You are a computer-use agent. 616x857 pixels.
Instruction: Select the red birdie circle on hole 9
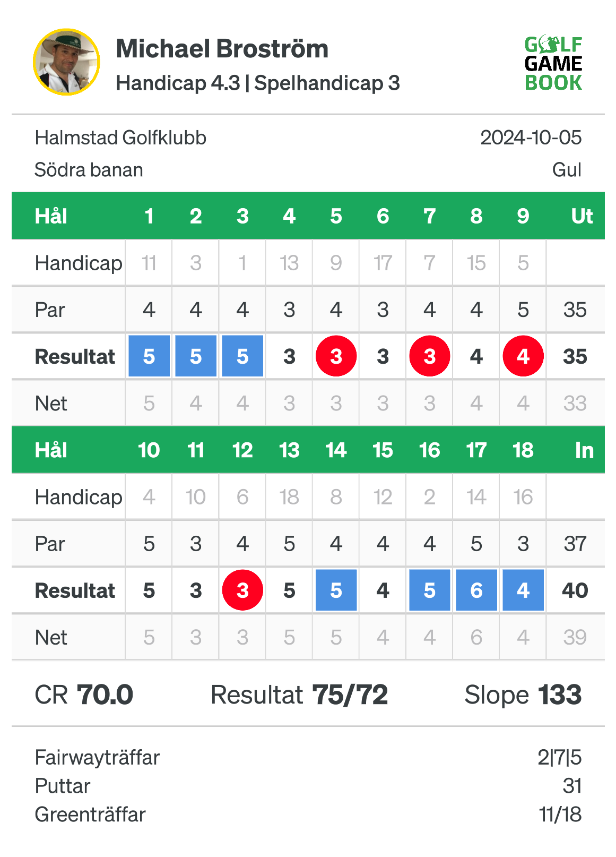pos(523,356)
